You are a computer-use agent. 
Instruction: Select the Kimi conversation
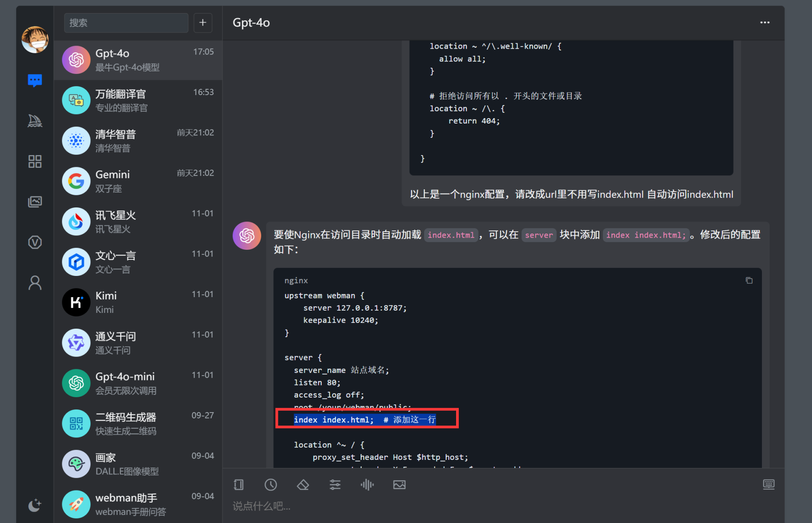click(x=138, y=302)
